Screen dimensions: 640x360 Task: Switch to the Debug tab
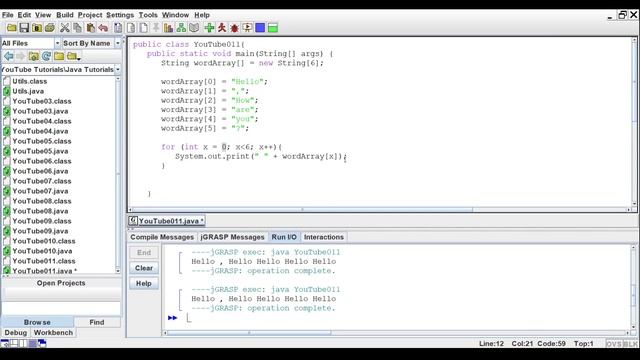tap(16, 332)
